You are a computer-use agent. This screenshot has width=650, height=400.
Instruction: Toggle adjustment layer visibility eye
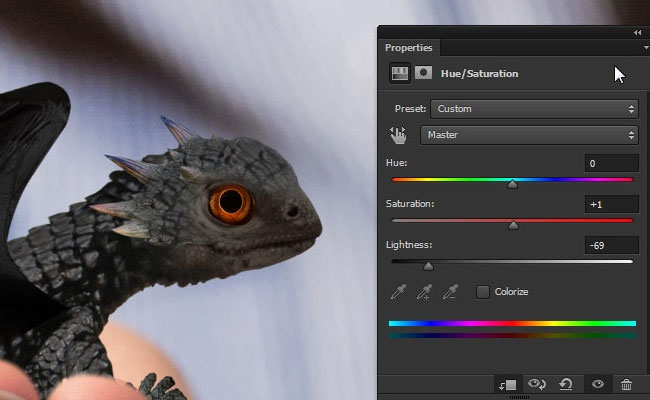[598, 384]
